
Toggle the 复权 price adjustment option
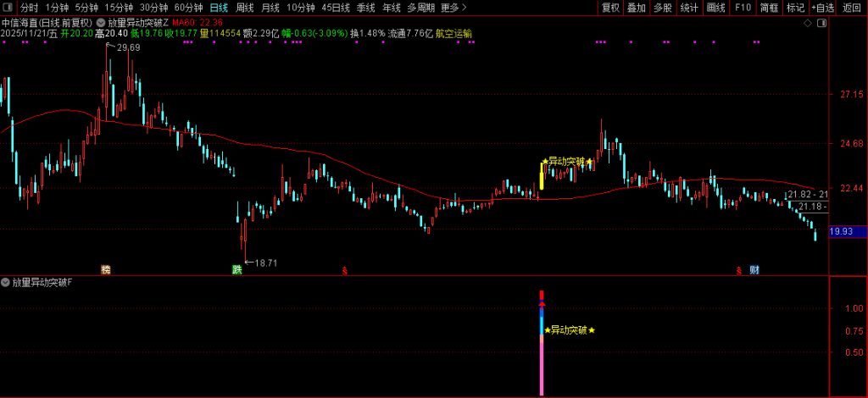610,8
